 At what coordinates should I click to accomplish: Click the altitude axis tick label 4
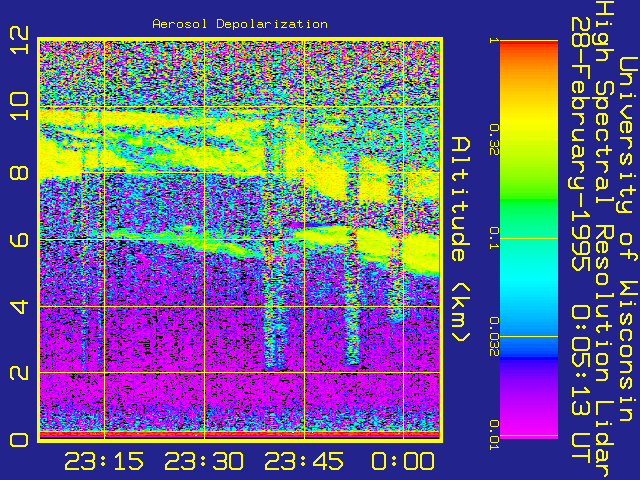tap(20, 306)
